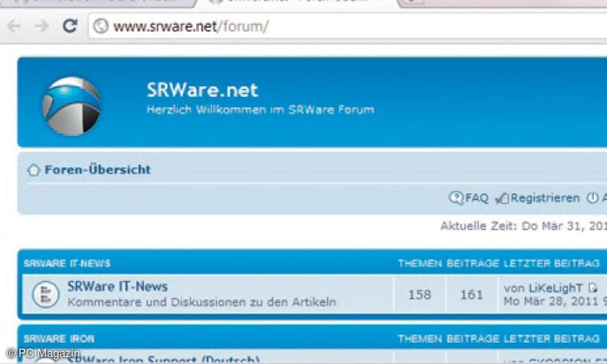Click the globe site icon in address bar

(x=101, y=26)
